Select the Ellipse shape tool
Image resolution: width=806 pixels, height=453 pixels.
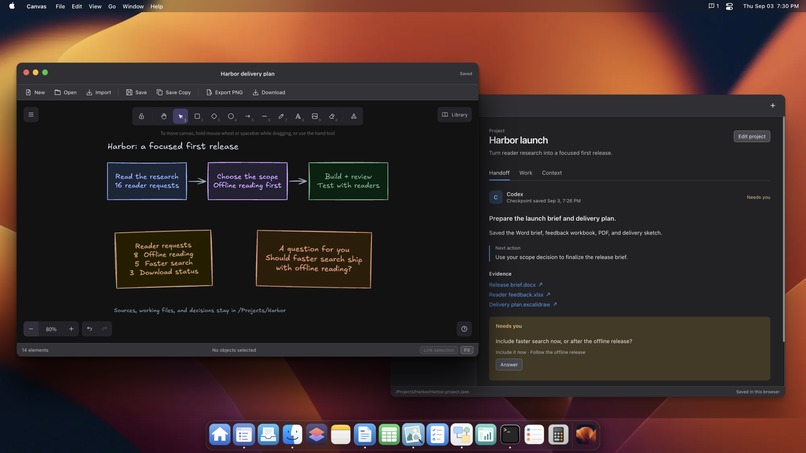(x=231, y=116)
